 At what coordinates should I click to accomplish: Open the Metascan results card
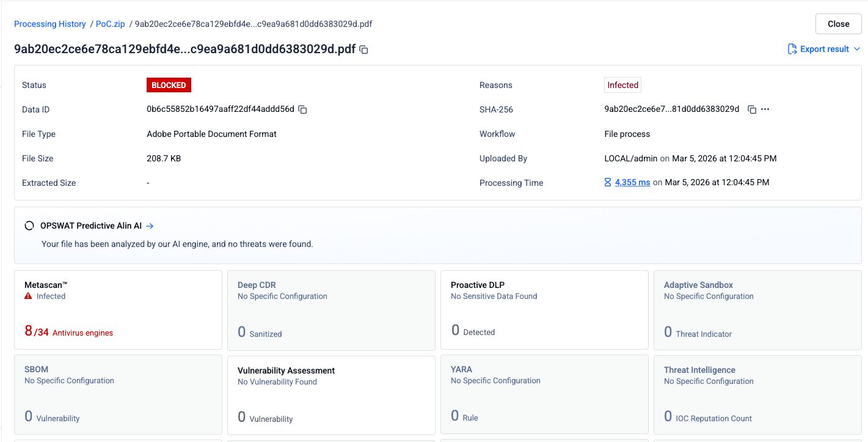click(118, 310)
